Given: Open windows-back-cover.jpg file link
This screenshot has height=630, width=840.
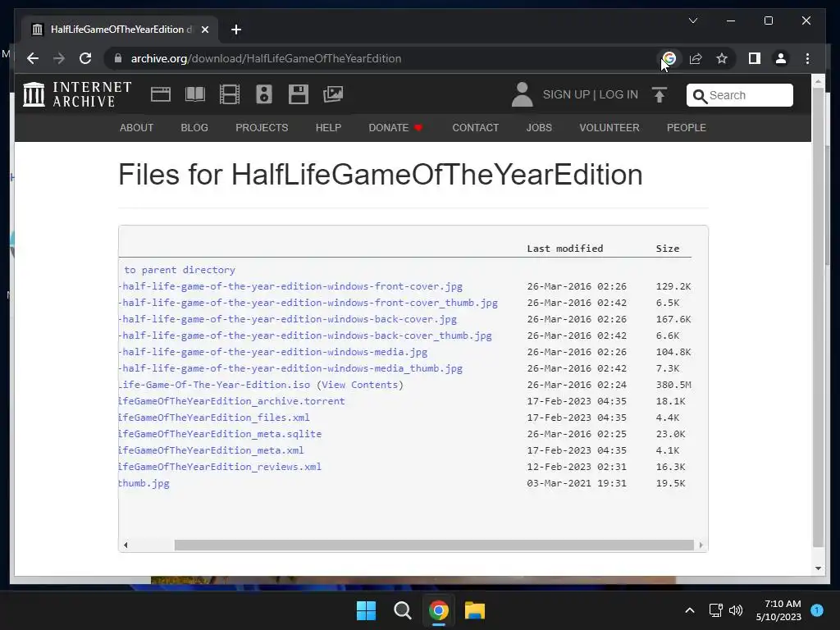Looking at the screenshot, I should [288, 319].
